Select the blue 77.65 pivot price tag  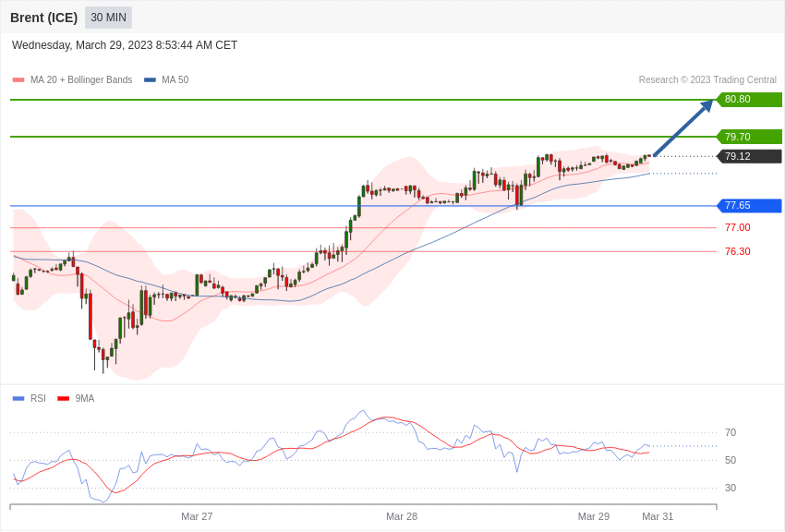click(x=749, y=206)
